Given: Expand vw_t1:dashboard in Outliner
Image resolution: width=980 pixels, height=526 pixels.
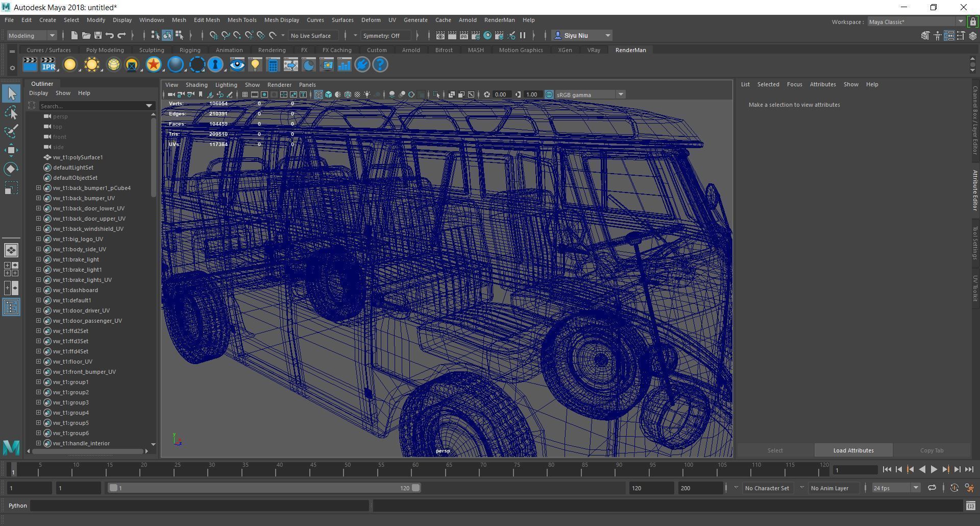Looking at the screenshot, I should (38, 290).
